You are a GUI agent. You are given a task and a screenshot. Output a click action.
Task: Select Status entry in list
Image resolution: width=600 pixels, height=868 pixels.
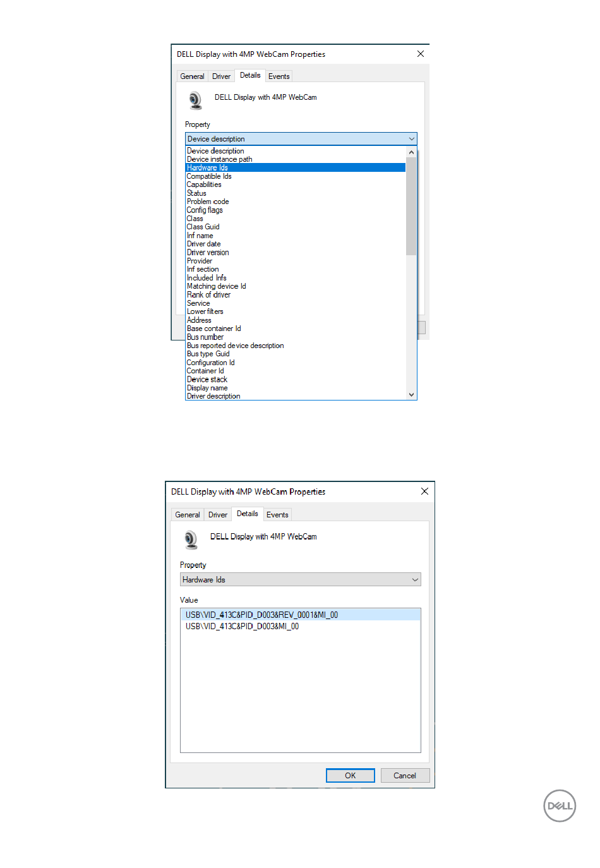point(296,193)
